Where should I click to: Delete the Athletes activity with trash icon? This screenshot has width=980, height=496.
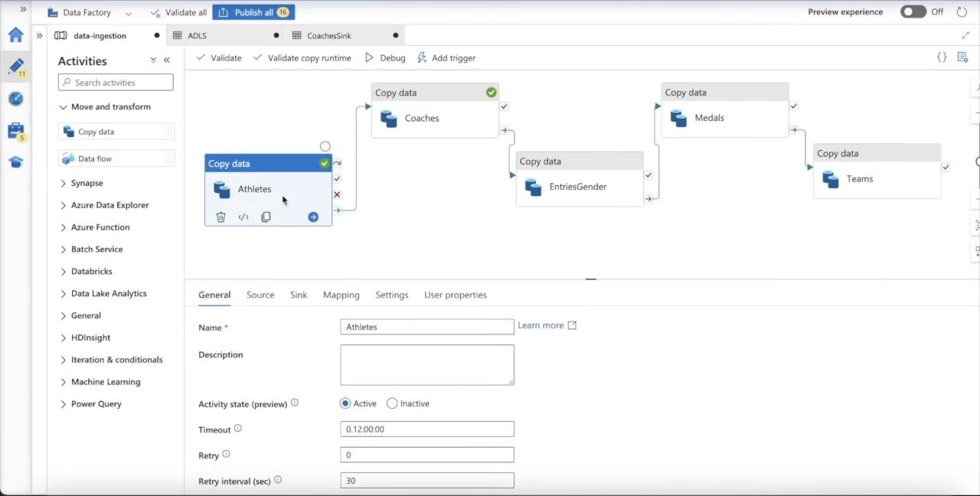pyautogui.click(x=220, y=217)
